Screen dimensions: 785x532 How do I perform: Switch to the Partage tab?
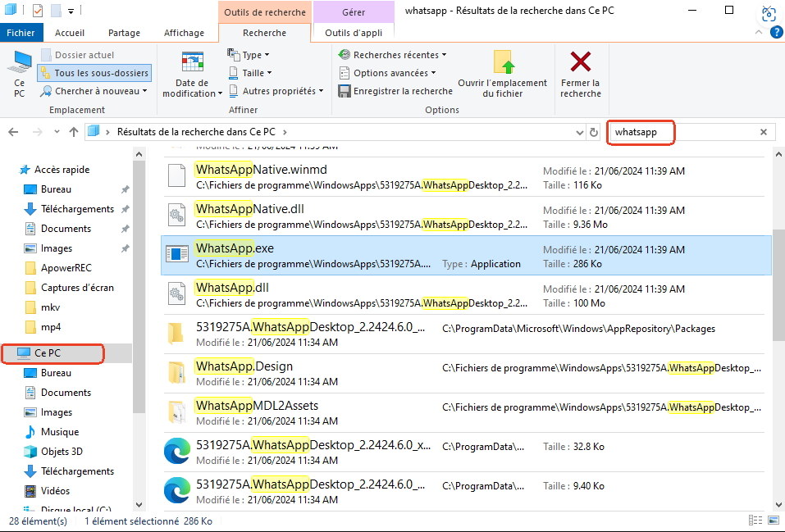click(124, 33)
